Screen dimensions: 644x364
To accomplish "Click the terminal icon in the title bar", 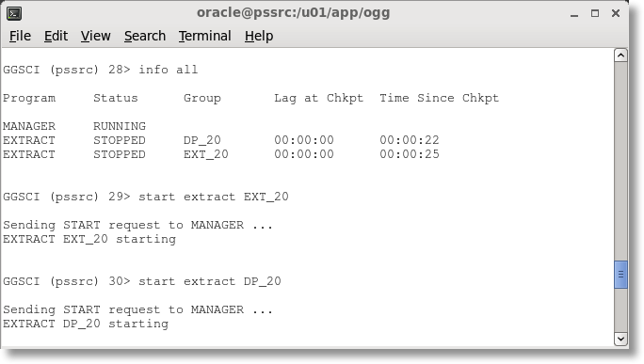I will (x=14, y=13).
